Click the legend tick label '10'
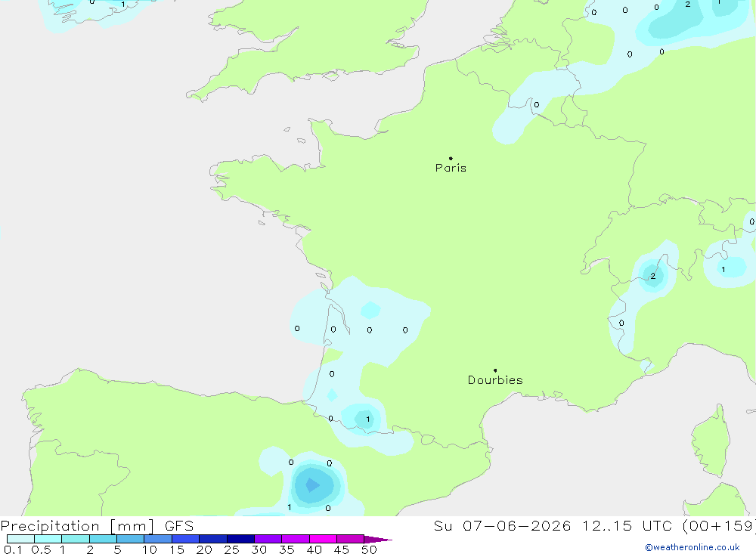The image size is (756, 554). (150, 549)
